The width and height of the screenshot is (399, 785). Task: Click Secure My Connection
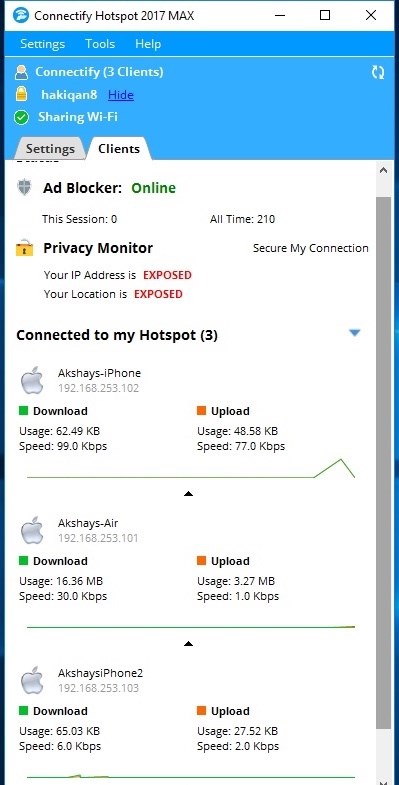pos(310,248)
